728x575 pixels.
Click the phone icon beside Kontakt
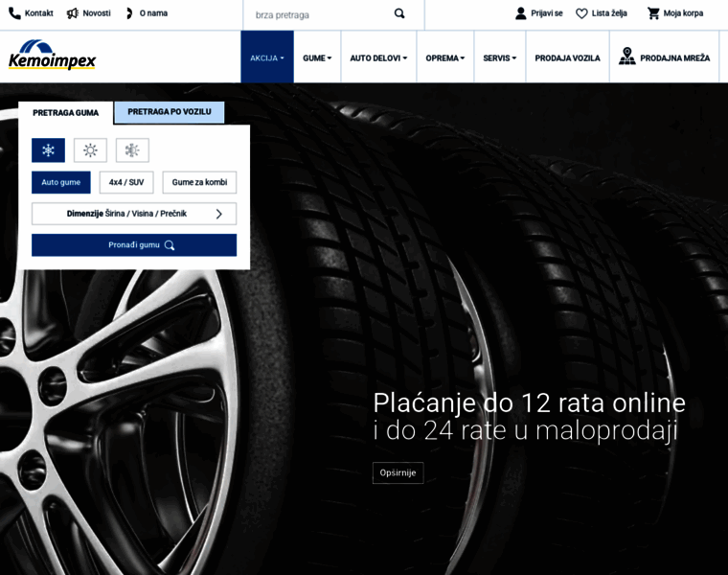(14, 13)
